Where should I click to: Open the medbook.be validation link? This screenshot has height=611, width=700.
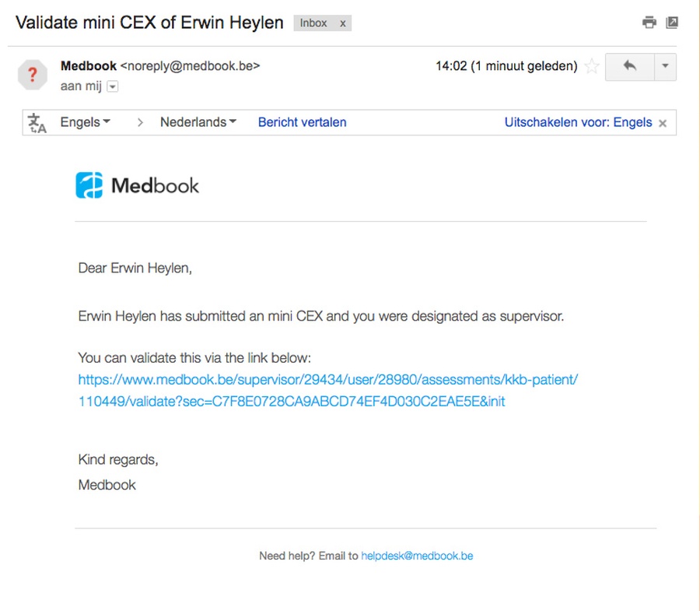[327, 391]
